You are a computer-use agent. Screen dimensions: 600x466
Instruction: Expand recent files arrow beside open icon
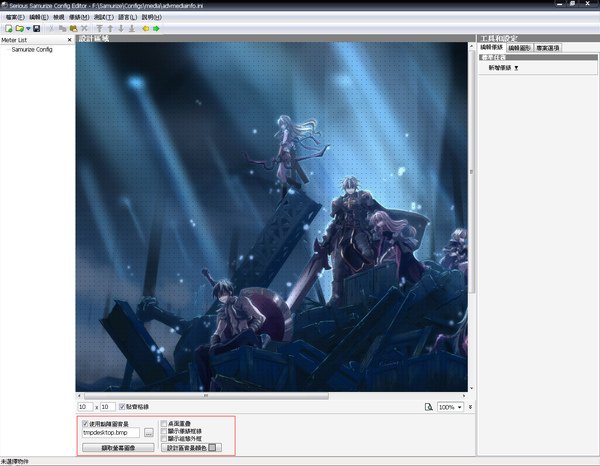[x=28, y=29]
